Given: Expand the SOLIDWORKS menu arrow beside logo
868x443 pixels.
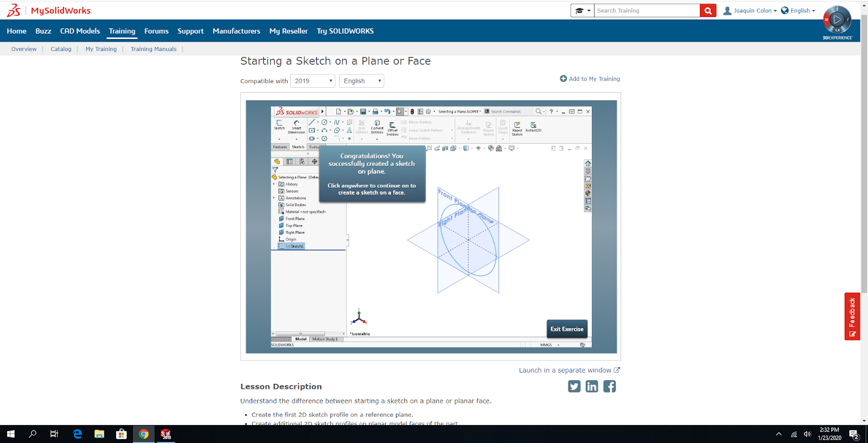Looking at the screenshot, I should coord(322,112).
